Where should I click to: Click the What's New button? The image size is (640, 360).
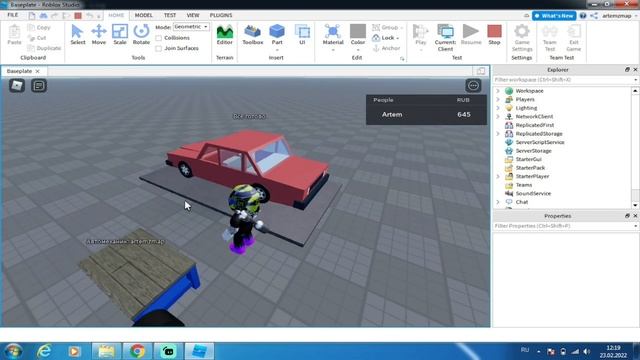(x=554, y=16)
